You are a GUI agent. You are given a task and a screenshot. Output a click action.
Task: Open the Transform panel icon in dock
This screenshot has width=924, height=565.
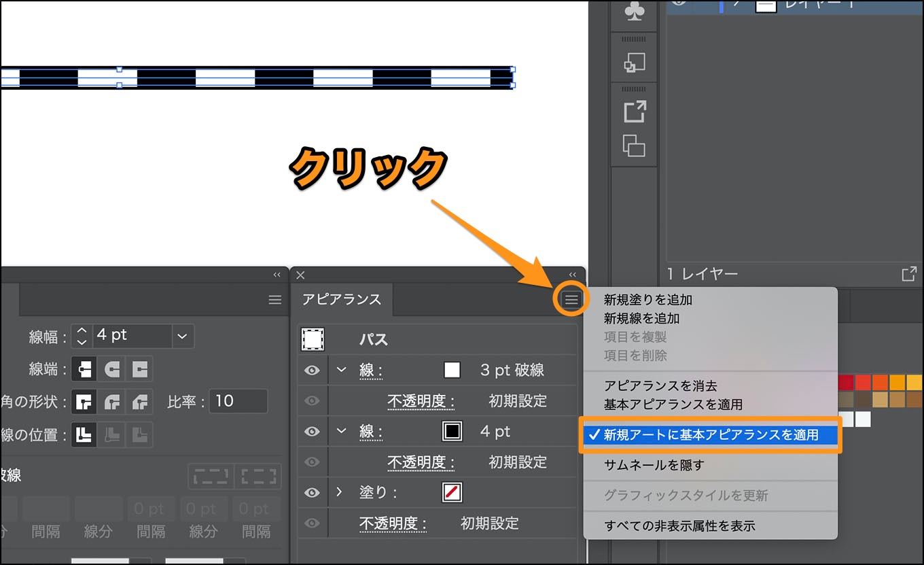[x=634, y=63]
